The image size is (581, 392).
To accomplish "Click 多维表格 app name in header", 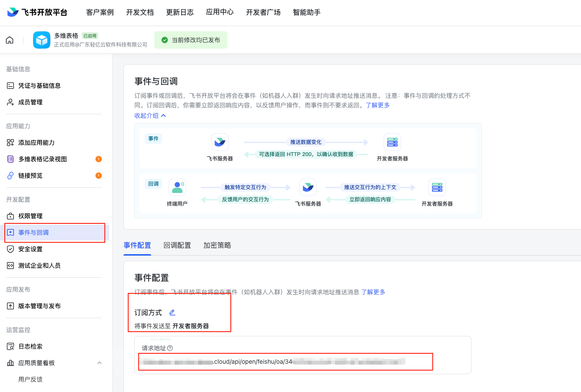I will [66, 36].
